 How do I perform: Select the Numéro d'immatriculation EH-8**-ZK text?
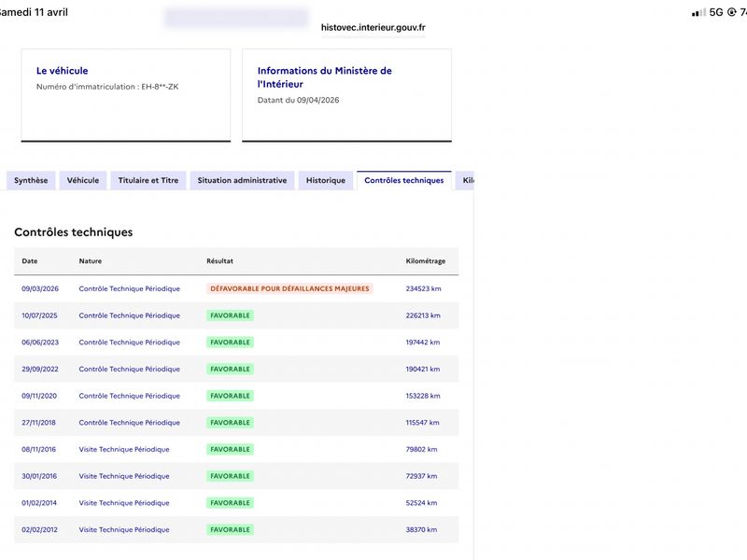(107, 87)
